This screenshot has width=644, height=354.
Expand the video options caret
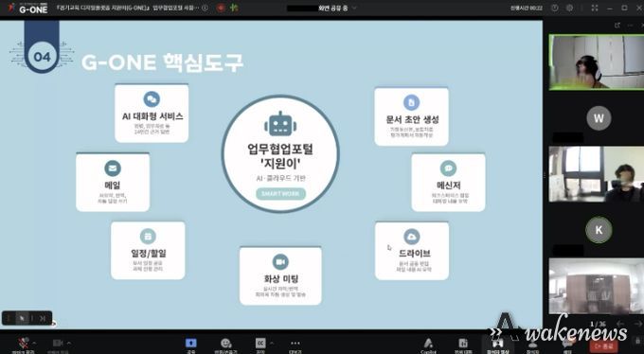(68, 343)
